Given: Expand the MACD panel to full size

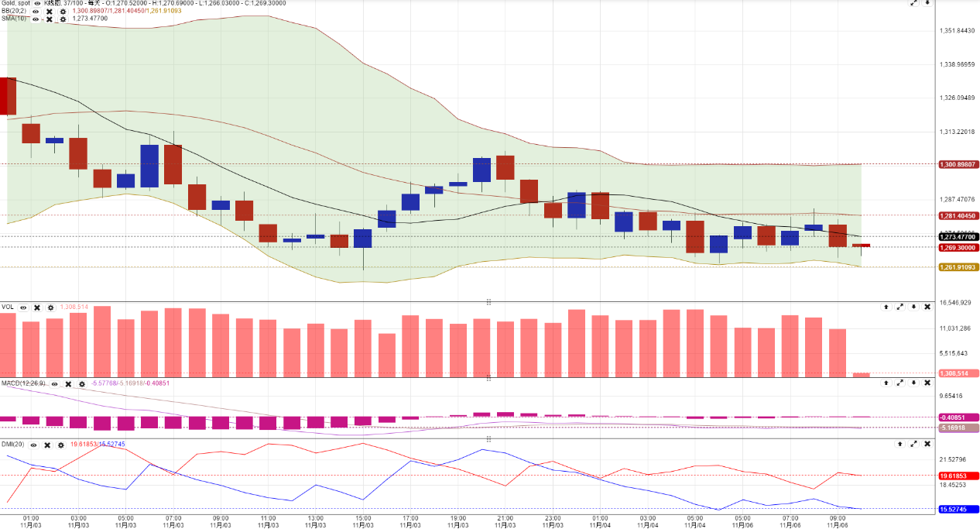Looking at the screenshot, I should coord(900,383).
